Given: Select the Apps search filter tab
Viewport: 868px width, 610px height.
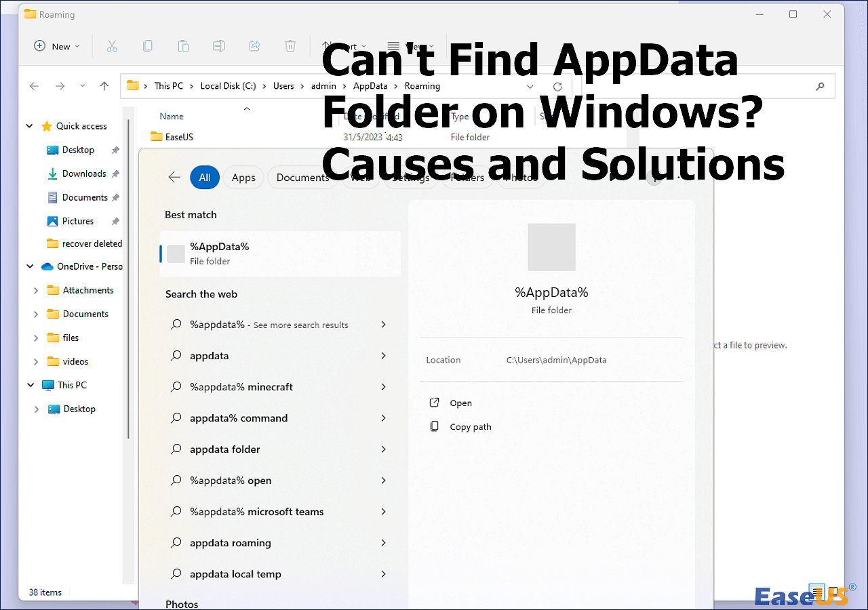Looking at the screenshot, I should click(243, 178).
